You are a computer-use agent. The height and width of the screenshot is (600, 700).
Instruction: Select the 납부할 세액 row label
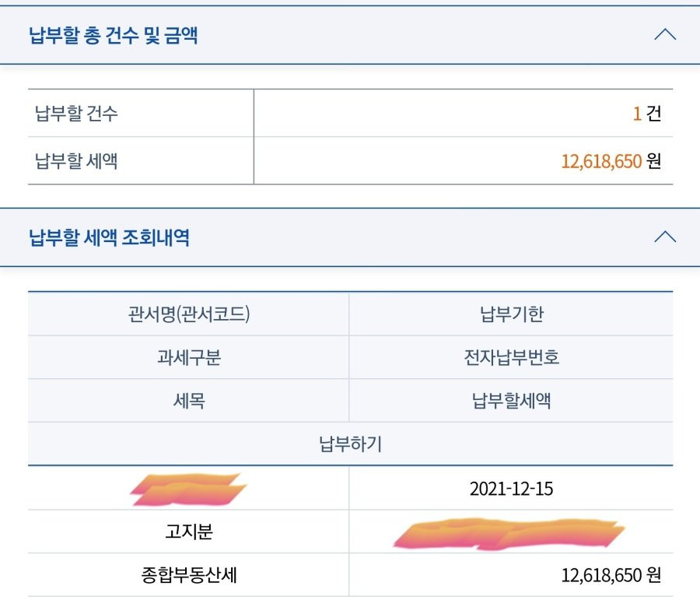76,161
